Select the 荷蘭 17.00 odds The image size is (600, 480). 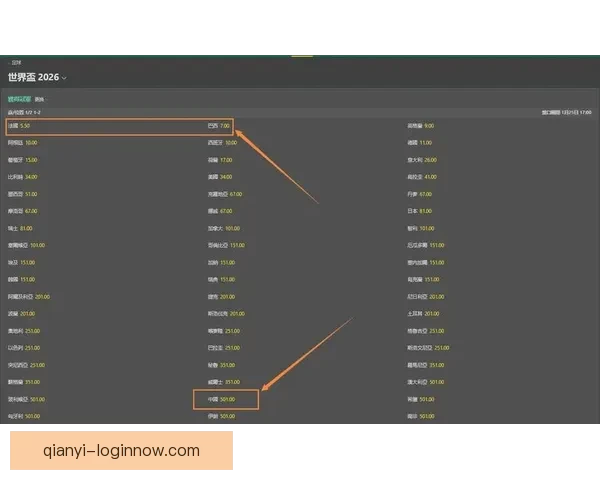click(220, 160)
